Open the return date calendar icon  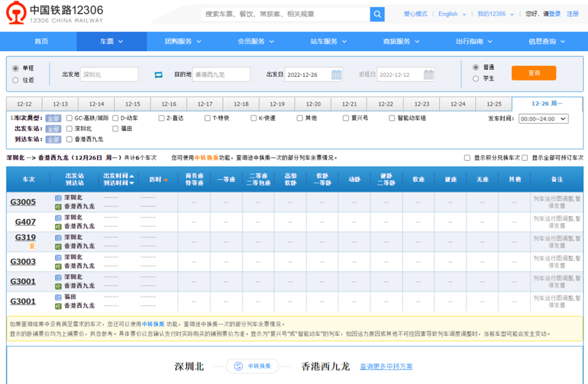pos(428,75)
